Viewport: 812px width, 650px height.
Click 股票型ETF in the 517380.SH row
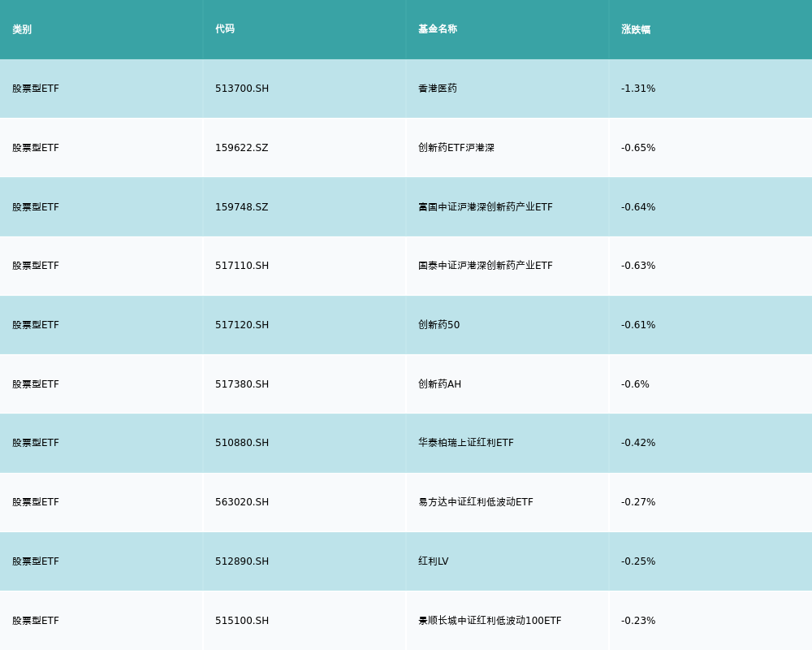pos(36,384)
